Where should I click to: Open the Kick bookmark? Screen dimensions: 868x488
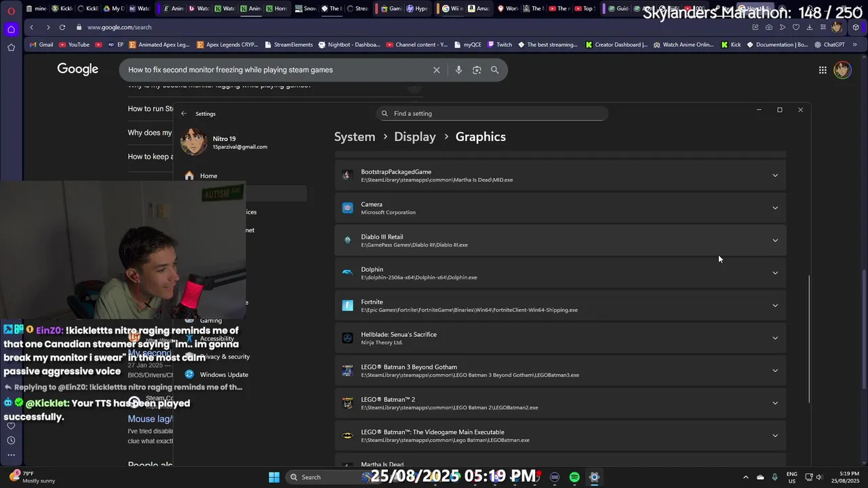(x=731, y=45)
